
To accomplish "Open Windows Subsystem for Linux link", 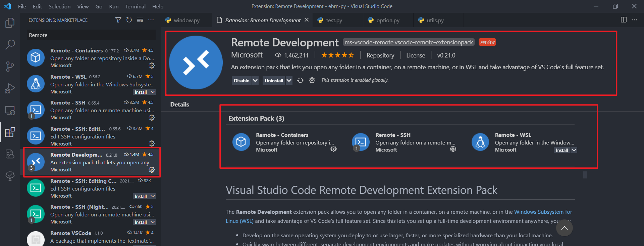I will click(543, 212).
